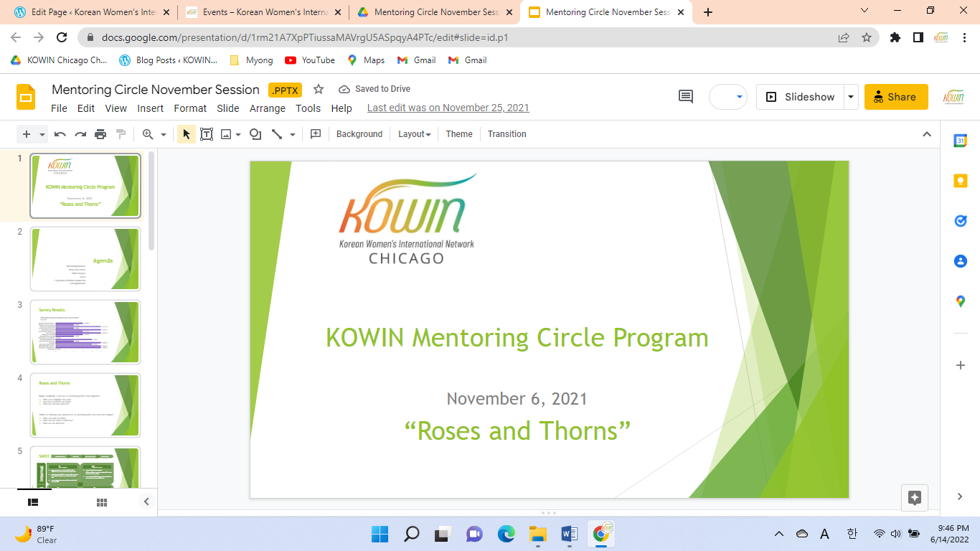Click the undo arrow icon
This screenshot has width=980, height=551.
(x=60, y=134)
